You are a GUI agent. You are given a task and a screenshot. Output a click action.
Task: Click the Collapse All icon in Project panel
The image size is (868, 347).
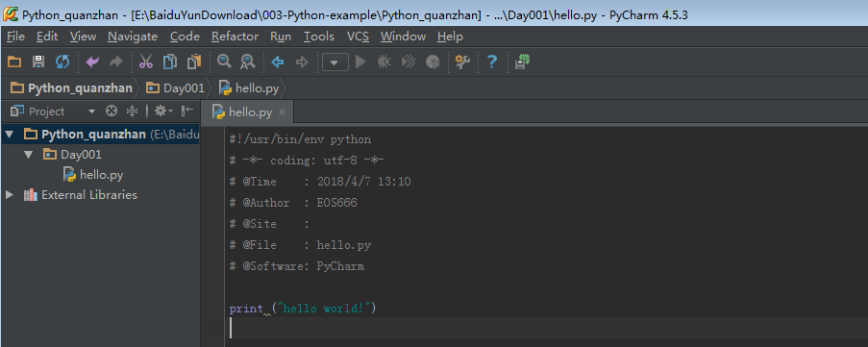[132, 112]
